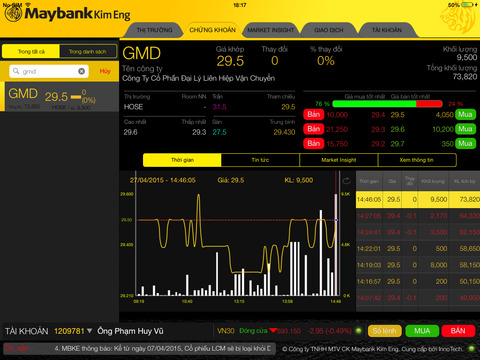Clear the search field with X icon
This screenshot has width=480, height=360.
pyautogui.click(x=81, y=71)
